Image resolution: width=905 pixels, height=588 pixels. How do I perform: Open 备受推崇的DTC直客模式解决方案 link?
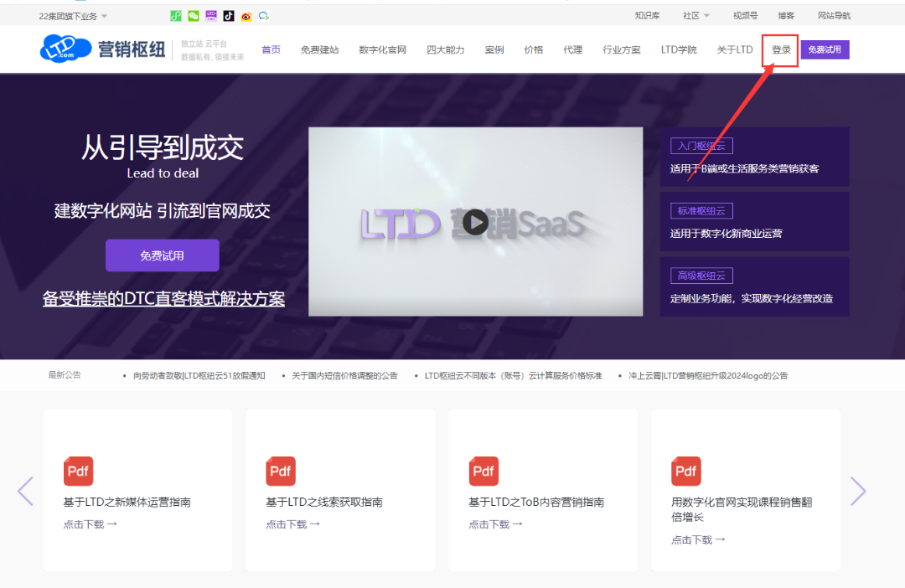[x=164, y=299]
